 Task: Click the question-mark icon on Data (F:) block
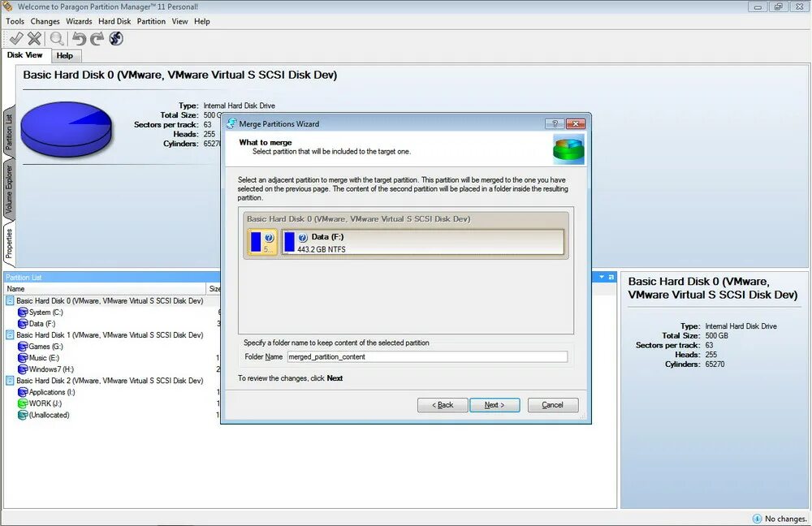[303, 238]
